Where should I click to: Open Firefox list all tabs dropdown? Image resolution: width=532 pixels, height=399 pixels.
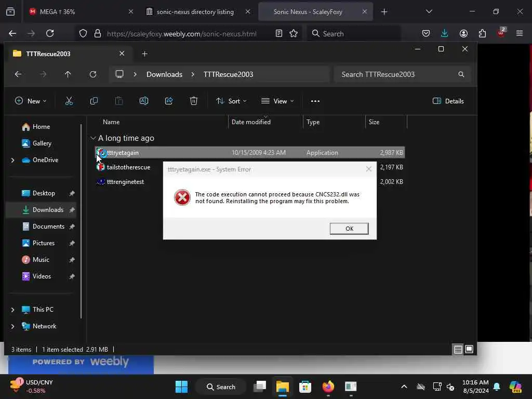coord(429,12)
